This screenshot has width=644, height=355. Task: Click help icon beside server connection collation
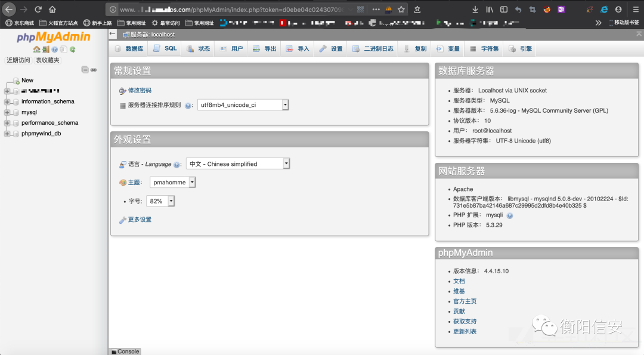(188, 106)
